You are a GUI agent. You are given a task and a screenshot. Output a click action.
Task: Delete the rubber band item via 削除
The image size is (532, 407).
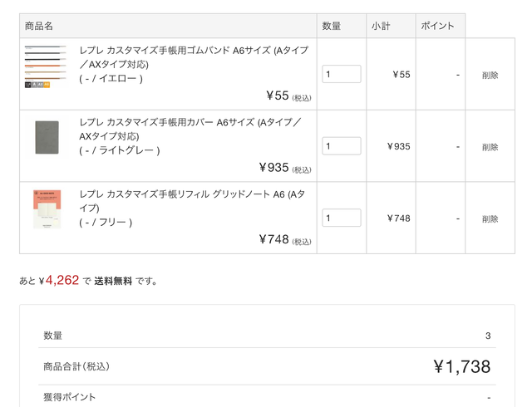tap(490, 75)
